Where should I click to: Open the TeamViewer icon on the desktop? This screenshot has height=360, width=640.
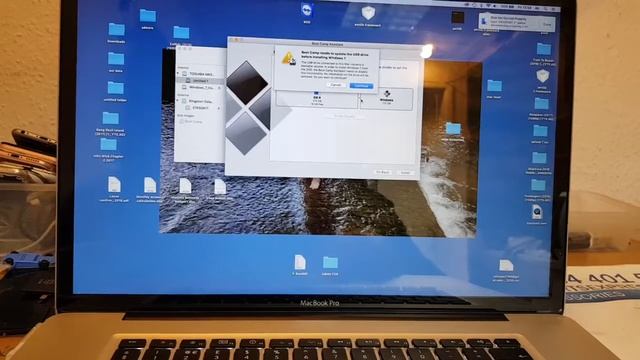(307, 11)
